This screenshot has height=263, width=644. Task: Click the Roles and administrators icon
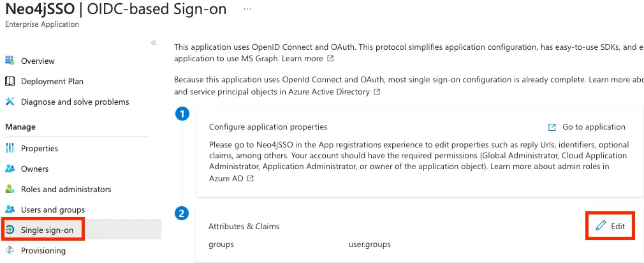pos(10,189)
